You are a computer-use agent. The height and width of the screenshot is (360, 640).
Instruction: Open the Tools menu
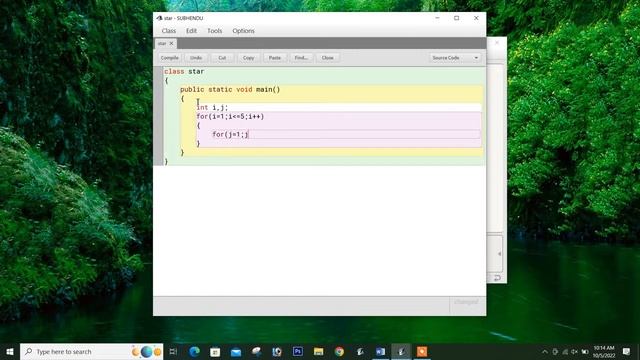point(214,31)
